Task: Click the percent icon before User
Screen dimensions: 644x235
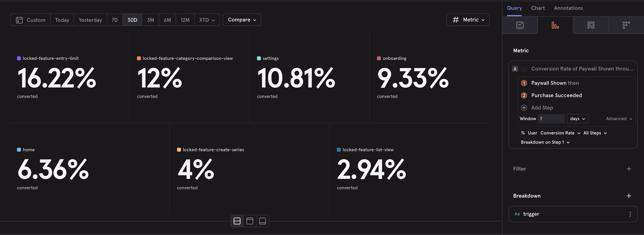Action: [x=523, y=133]
